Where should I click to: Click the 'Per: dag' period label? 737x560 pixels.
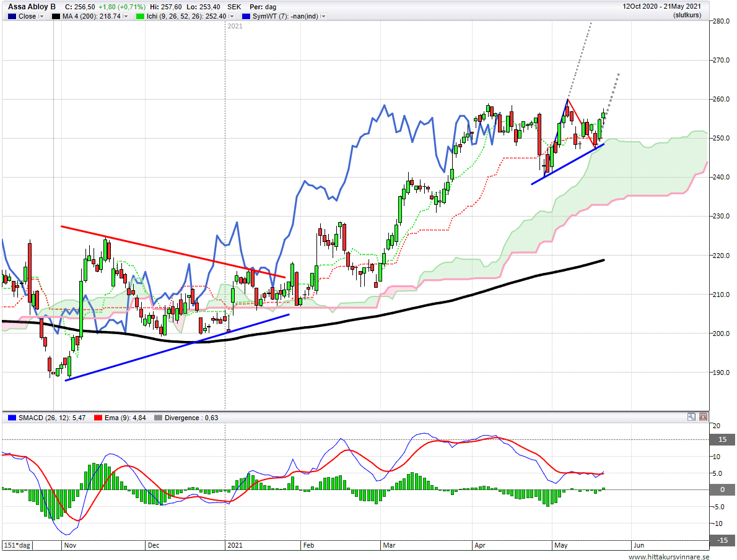click(263, 7)
